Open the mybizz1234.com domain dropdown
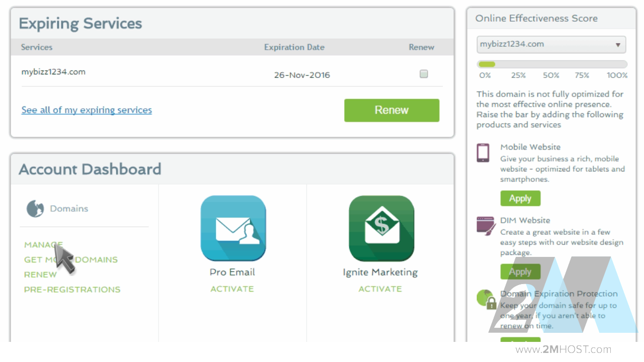Image resolution: width=644 pixels, height=362 pixels. click(551, 44)
